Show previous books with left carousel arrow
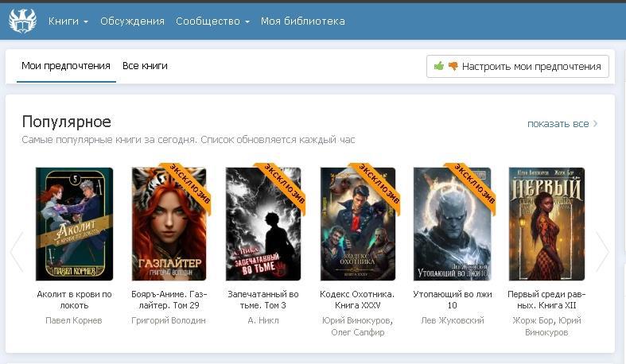This screenshot has width=626, height=364. pos(17,252)
